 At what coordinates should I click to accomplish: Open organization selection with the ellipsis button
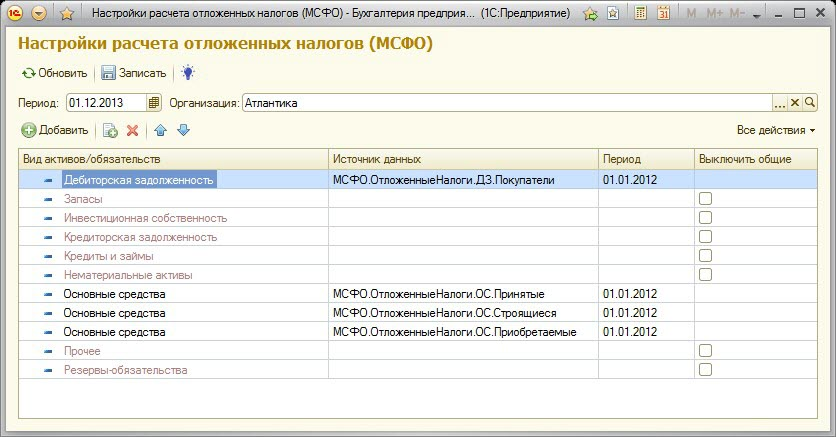[780, 102]
